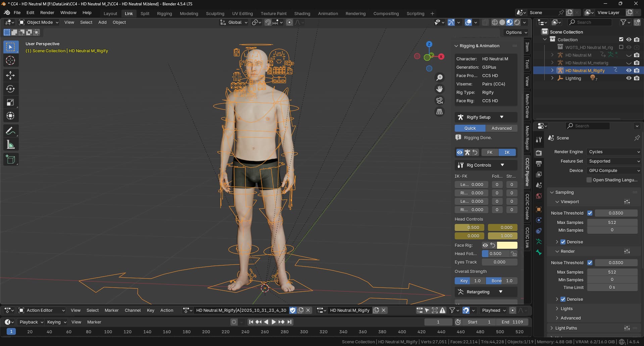Click the FK button in the rig panel
Screen dimensions: 644x346
tap(490, 152)
